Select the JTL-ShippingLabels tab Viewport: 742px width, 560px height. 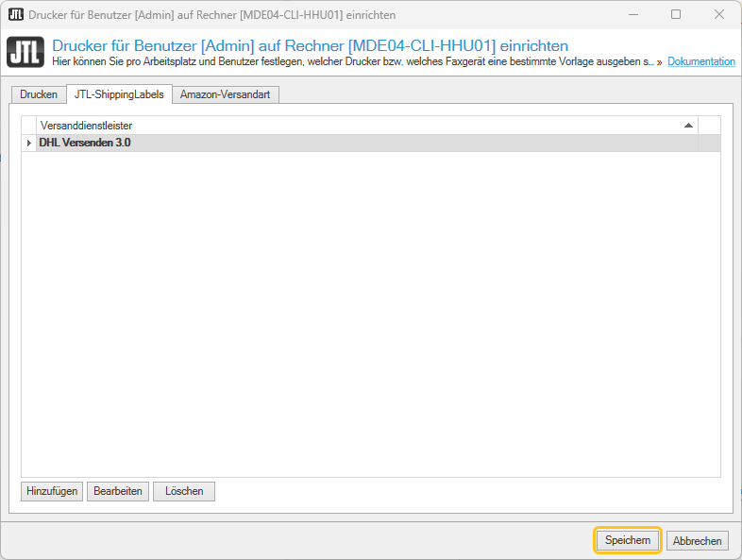119,94
